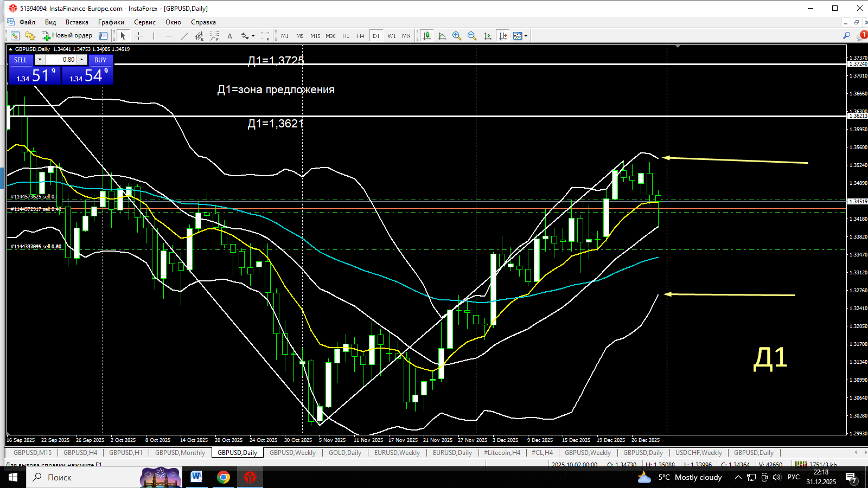Click the BUY button

[100, 60]
